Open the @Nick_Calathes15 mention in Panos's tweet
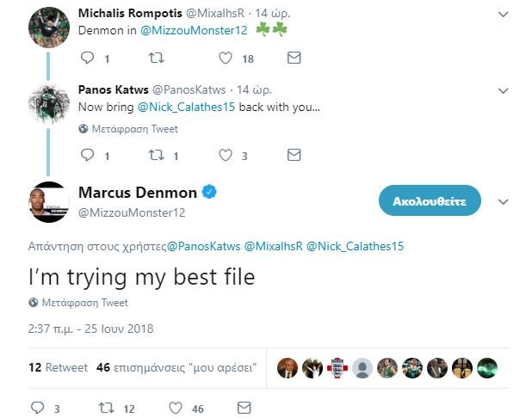Screen dimensions: 532x418 point(186,109)
